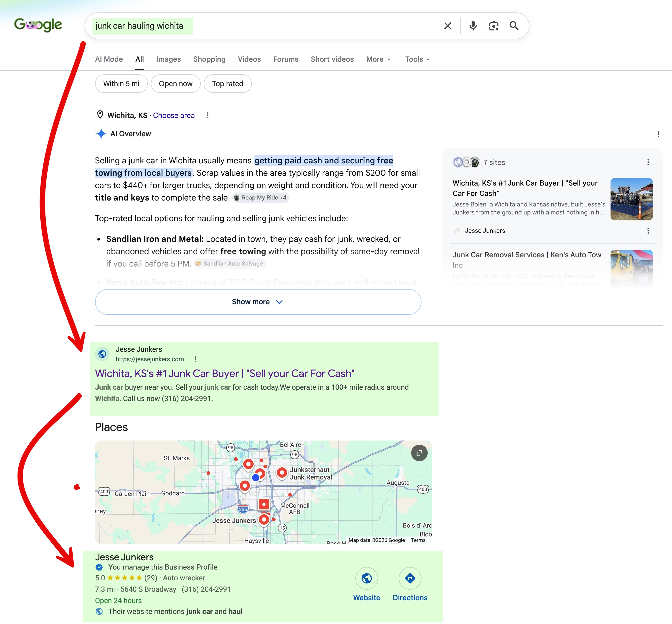Image resolution: width=672 pixels, height=624 pixels.
Task: Click the Jesse Junkers listing Website button
Action: (x=366, y=585)
